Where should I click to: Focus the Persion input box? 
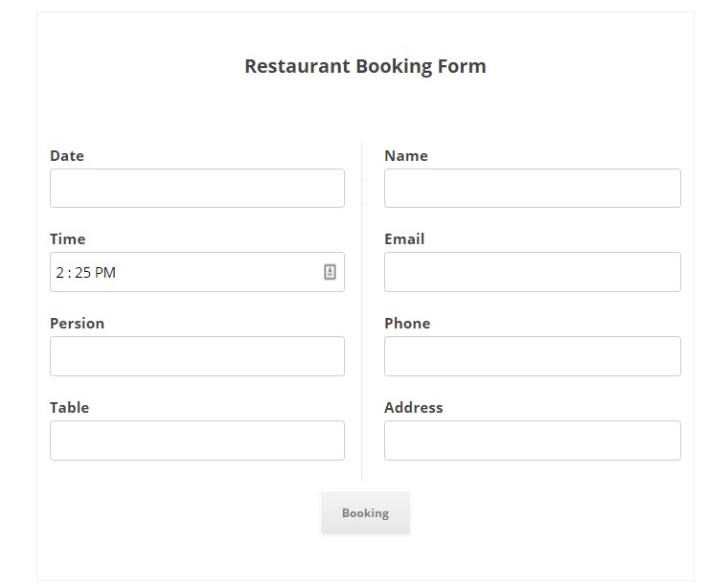click(x=196, y=356)
